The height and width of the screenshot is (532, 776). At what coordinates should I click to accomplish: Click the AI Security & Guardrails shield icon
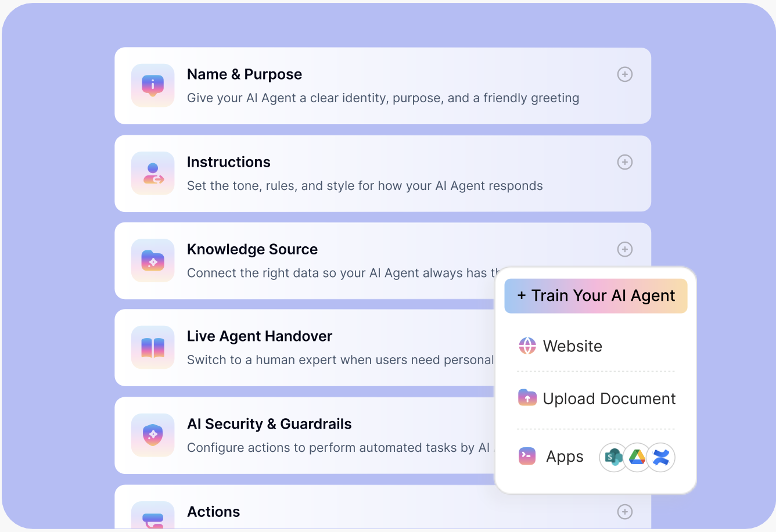153,435
